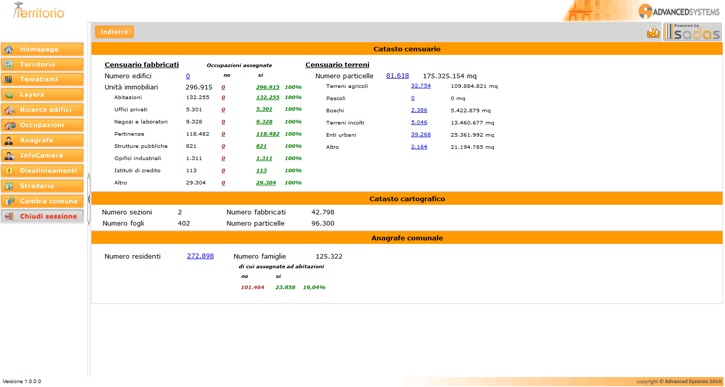Click the Ricerca edifici icon
The image size is (725, 387).
8,110
